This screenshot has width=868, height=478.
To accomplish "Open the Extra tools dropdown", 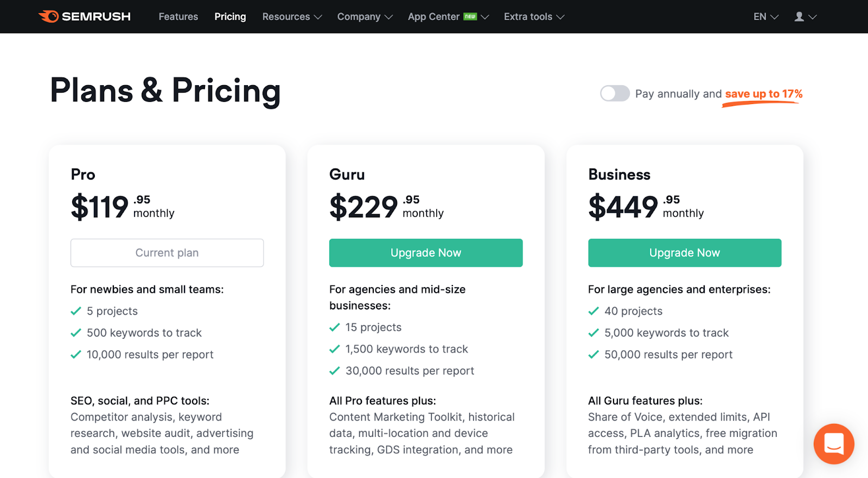I will coord(534,17).
